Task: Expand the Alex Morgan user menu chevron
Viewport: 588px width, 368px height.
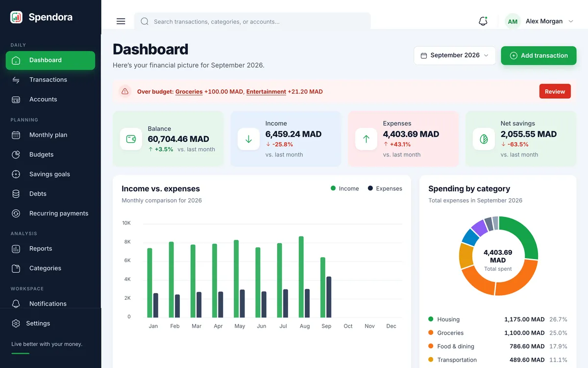Action: [x=571, y=22]
